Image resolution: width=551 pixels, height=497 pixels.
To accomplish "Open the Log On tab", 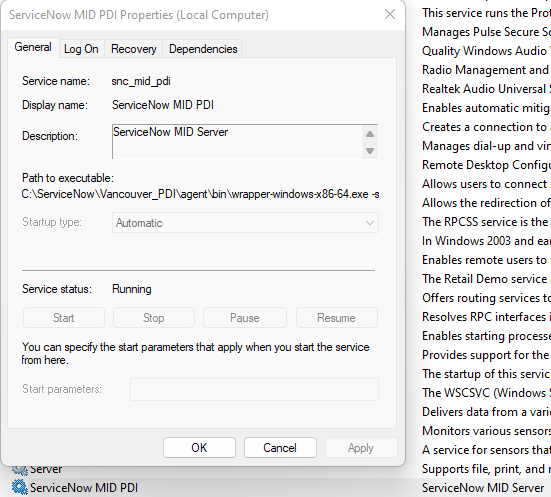I will tap(81, 49).
